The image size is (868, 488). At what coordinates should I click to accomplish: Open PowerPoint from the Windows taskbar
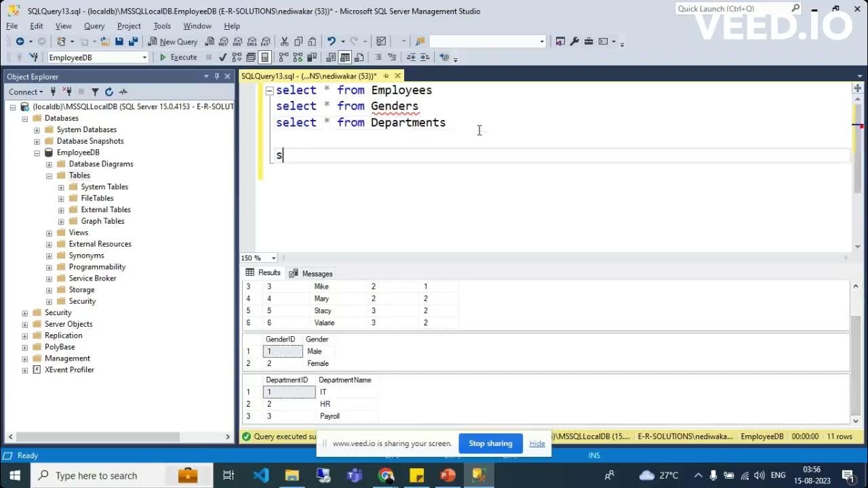tap(448, 475)
